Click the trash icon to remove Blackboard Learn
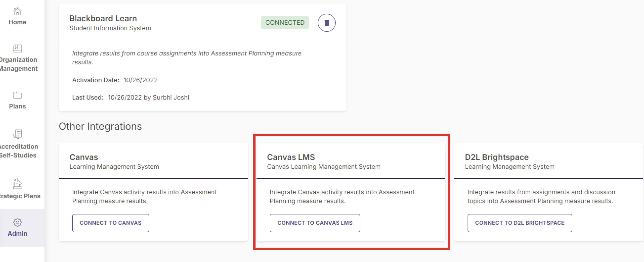 [x=326, y=23]
